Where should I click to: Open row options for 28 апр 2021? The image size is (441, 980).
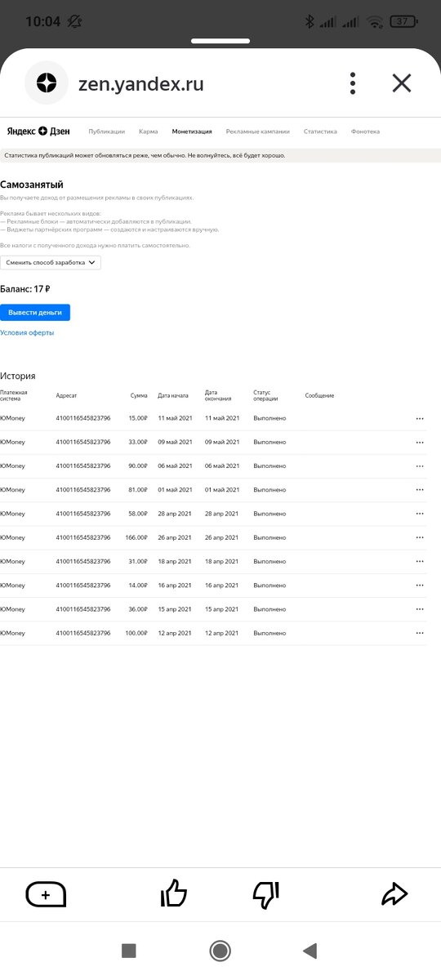coord(420,514)
